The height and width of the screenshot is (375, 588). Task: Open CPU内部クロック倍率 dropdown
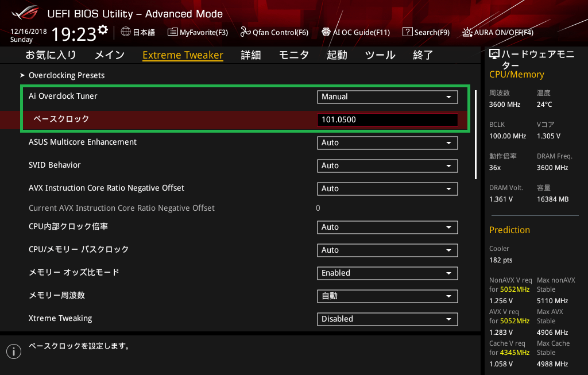point(388,227)
